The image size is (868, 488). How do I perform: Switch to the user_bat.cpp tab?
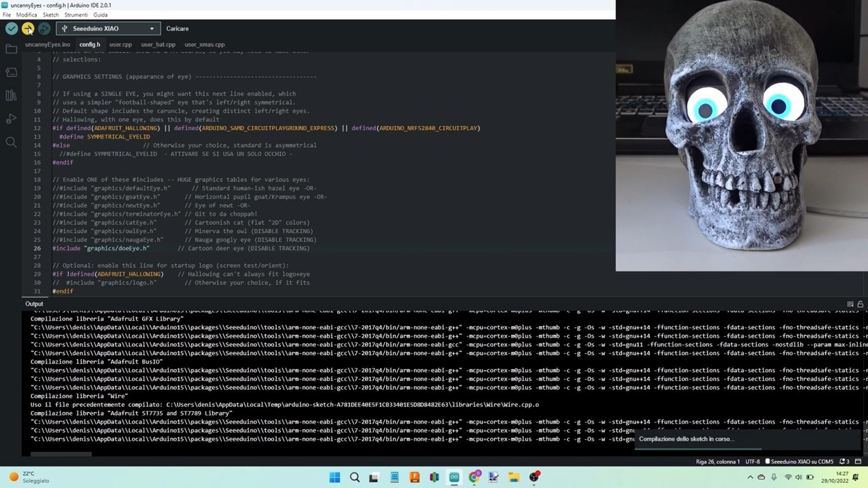[x=158, y=44]
